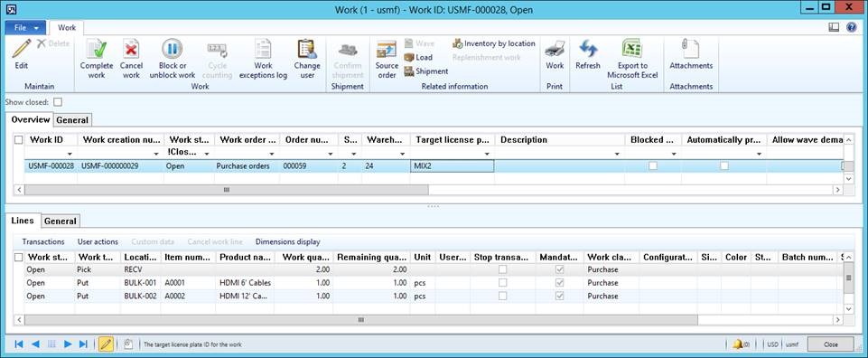Click Complete work icon
This screenshot has width=868, height=358.
click(97, 50)
